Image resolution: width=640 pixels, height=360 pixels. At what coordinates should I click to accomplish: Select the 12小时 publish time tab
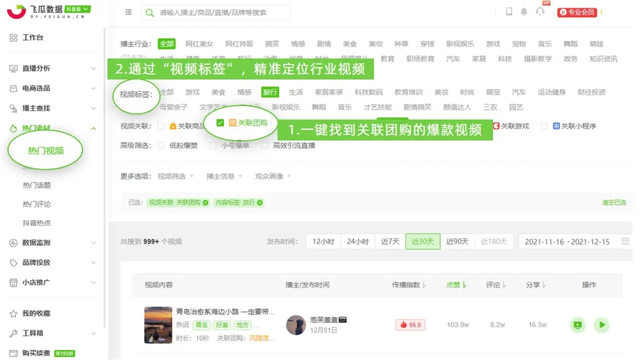(323, 242)
